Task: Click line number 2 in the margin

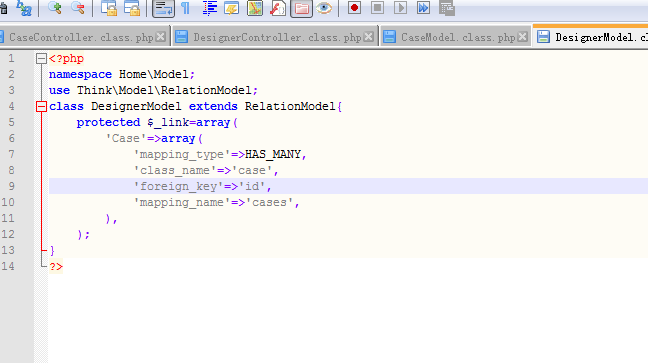Action: tap(11, 74)
